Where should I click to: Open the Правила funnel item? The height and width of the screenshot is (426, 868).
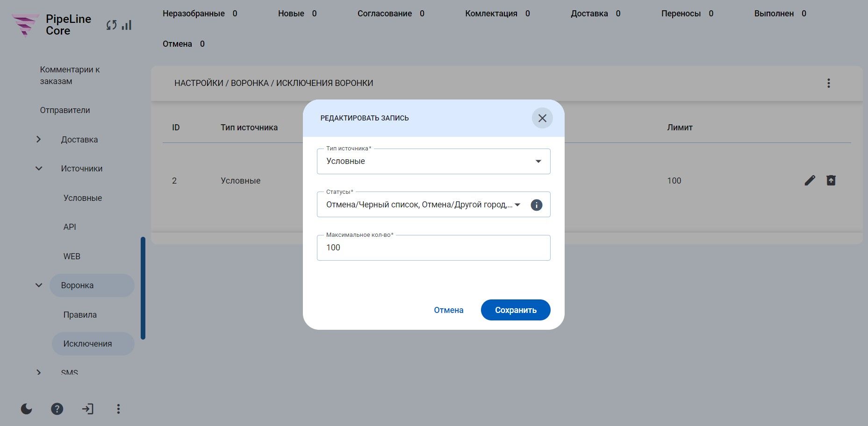pyautogui.click(x=80, y=315)
